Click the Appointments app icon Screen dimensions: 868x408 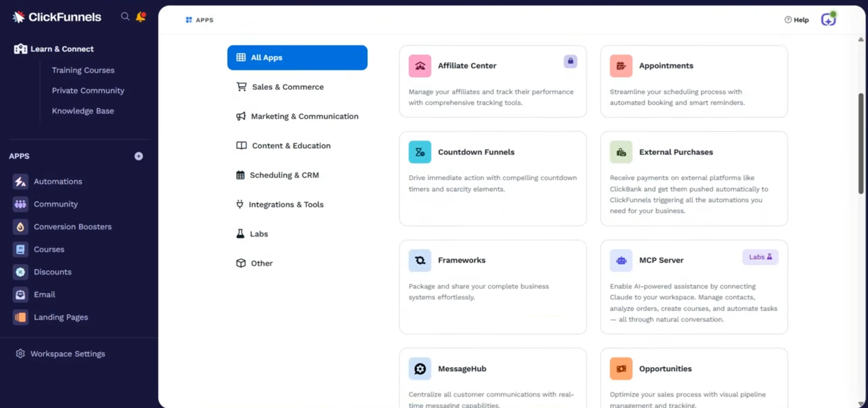coord(621,66)
